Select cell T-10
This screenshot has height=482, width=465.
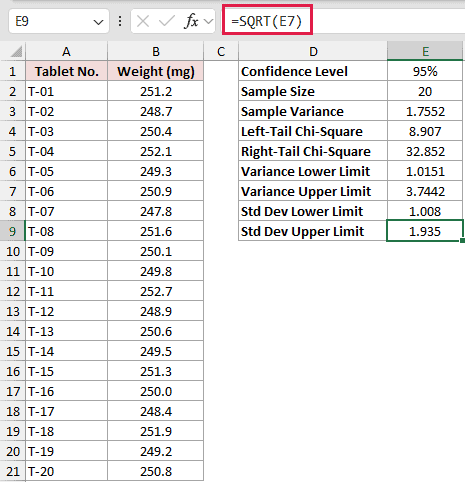[67, 271]
